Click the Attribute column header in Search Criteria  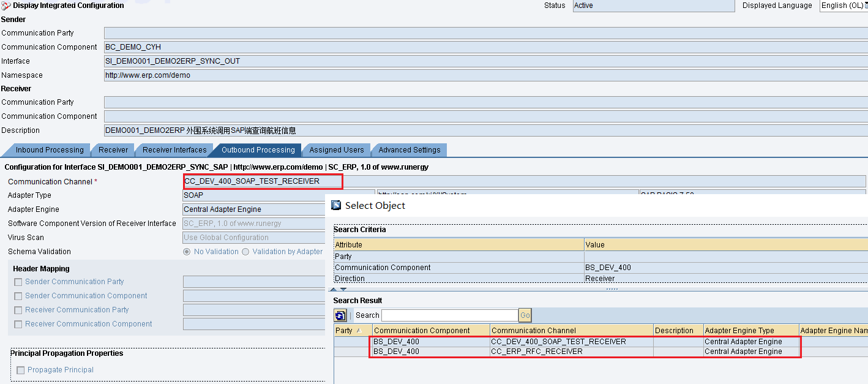tap(458, 244)
